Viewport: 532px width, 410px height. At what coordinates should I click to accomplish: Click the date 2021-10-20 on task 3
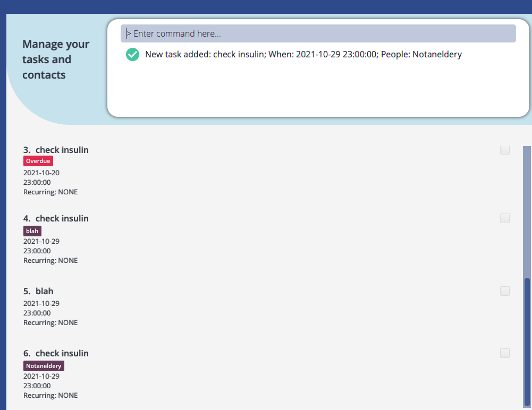41,173
